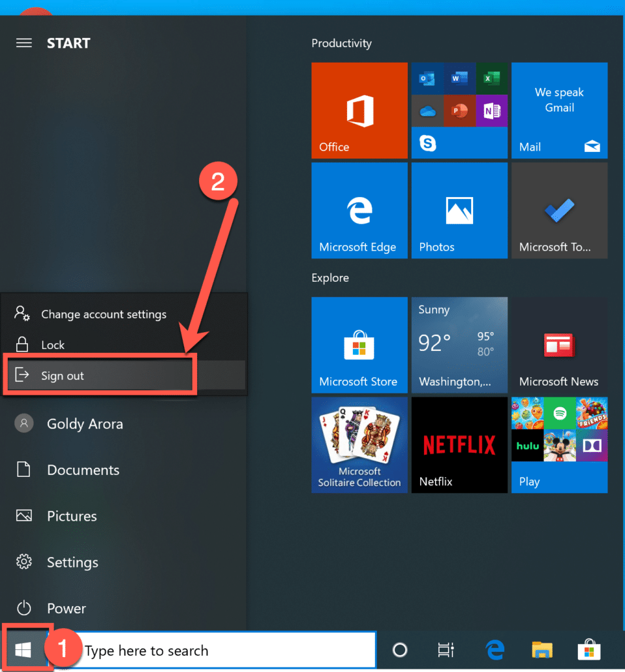Click the Windows Start button
Viewport: 625px width, 672px height.
(x=23, y=650)
